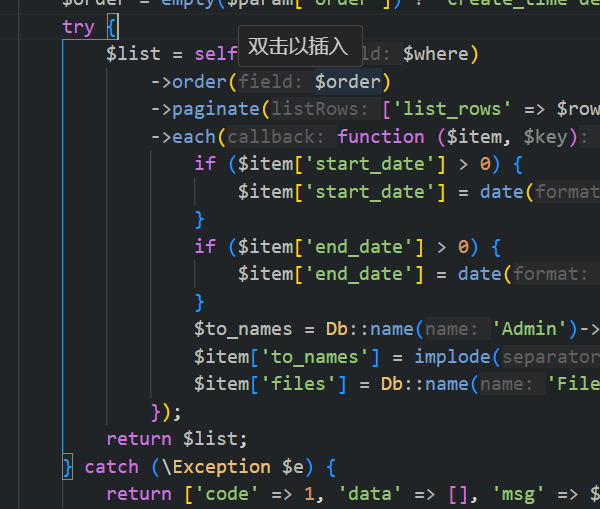600x509 pixels.
Task: Place cursor on the try keyword
Action: tap(78, 27)
